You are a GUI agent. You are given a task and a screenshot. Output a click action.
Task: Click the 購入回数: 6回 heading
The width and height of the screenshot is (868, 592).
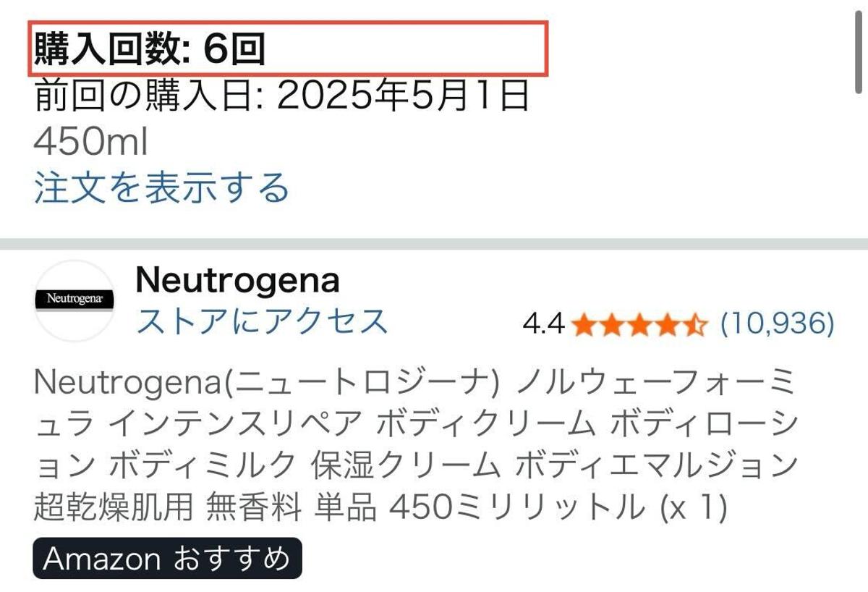tap(150, 49)
